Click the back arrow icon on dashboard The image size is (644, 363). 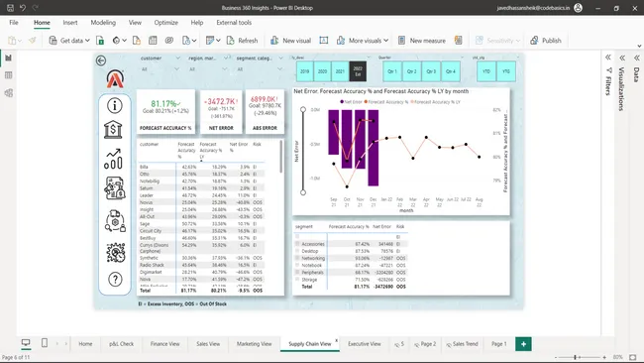click(101, 60)
